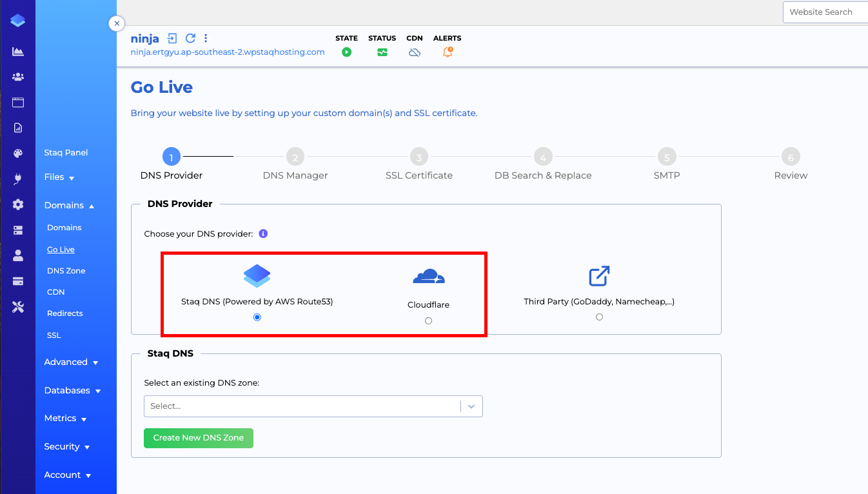Viewport: 868px width, 494px height.
Task: Click the ninja site name heading
Action: (145, 39)
